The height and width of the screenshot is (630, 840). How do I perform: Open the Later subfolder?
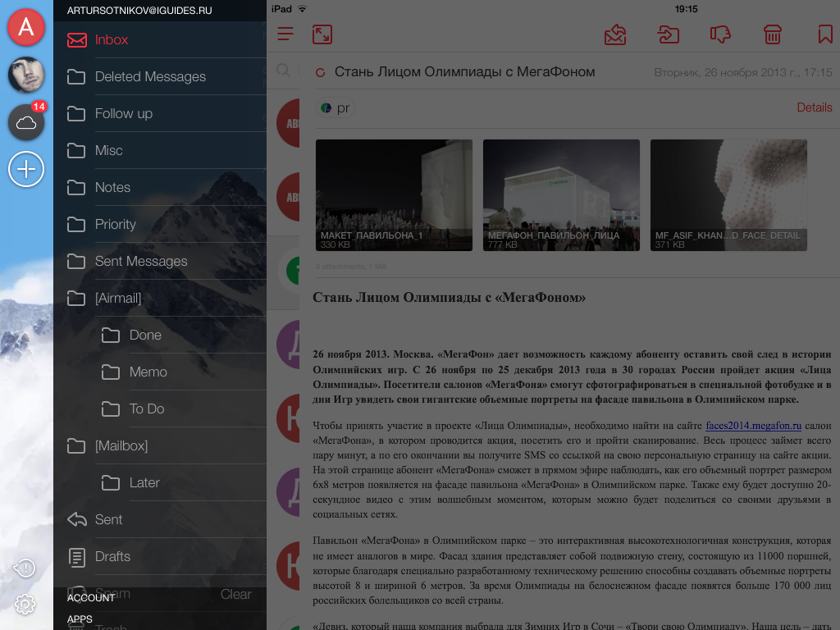pos(160,483)
